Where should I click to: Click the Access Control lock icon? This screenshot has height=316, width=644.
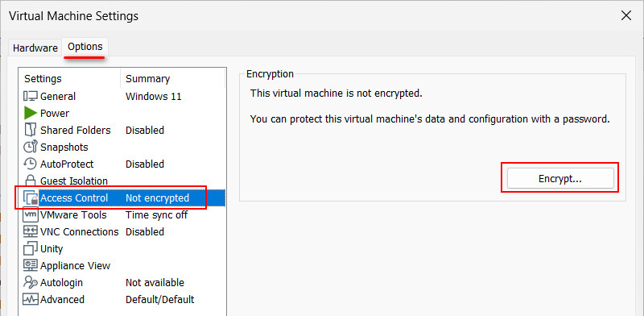31,198
